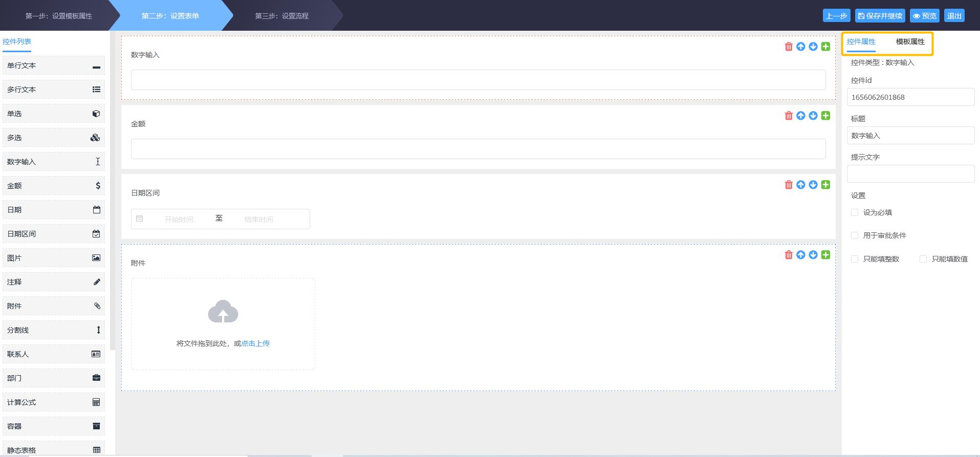The image size is (980, 457).
Task: Add 单选 control from list
Action: [x=54, y=114]
